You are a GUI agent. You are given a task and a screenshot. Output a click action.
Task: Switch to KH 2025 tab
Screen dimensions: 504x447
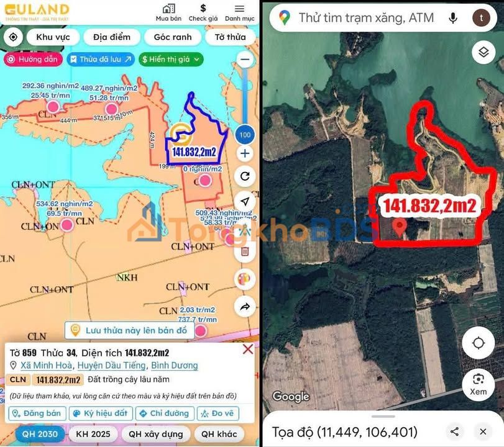pos(92,434)
